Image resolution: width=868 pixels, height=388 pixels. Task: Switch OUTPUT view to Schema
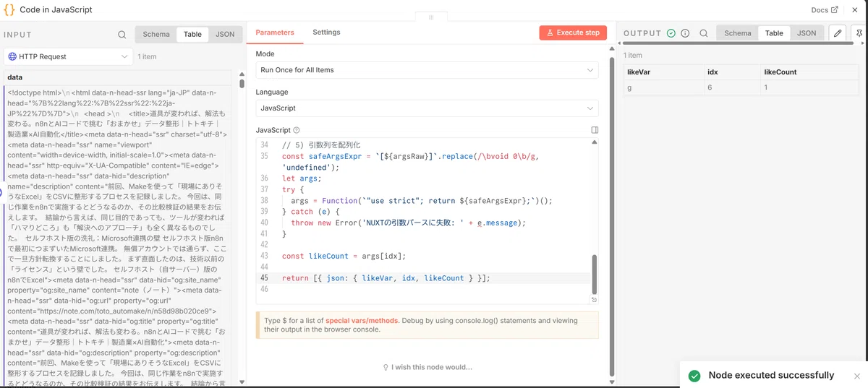(738, 33)
